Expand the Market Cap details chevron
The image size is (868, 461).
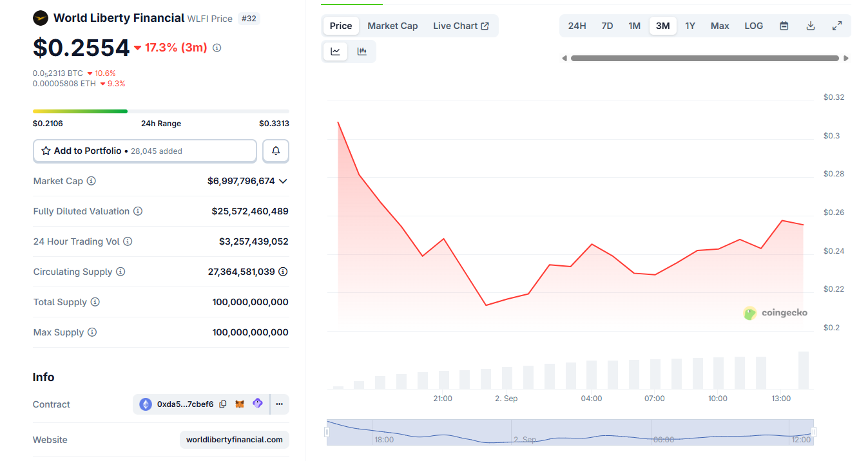click(x=283, y=181)
